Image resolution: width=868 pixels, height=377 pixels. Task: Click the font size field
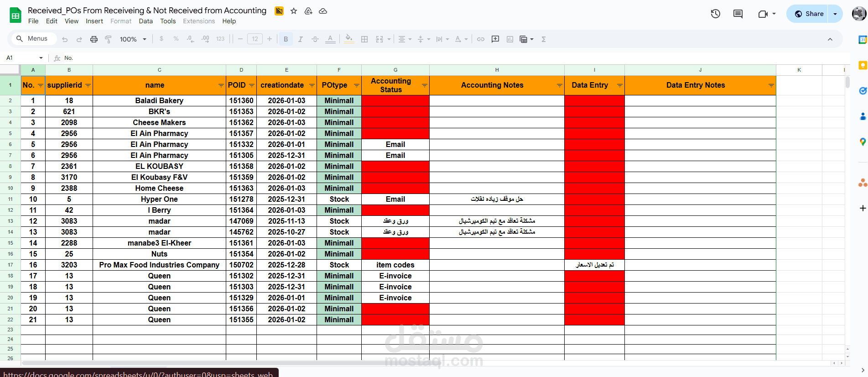click(255, 39)
